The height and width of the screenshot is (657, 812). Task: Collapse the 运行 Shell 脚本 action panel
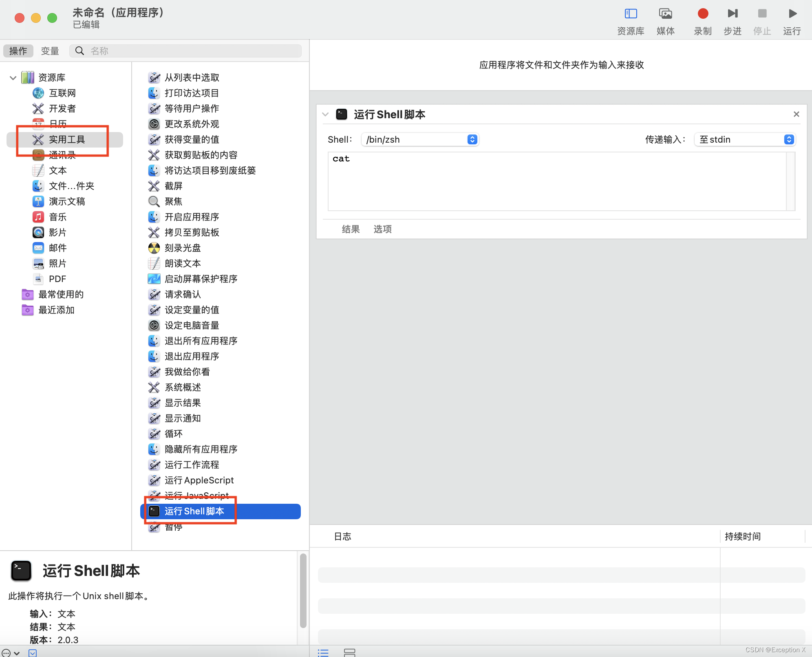[325, 115]
